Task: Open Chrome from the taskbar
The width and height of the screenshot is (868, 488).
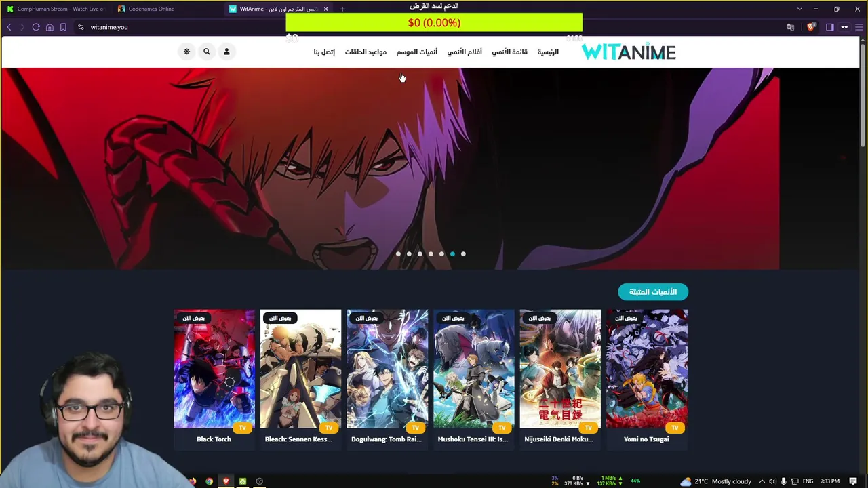Action: click(x=210, y=481)
